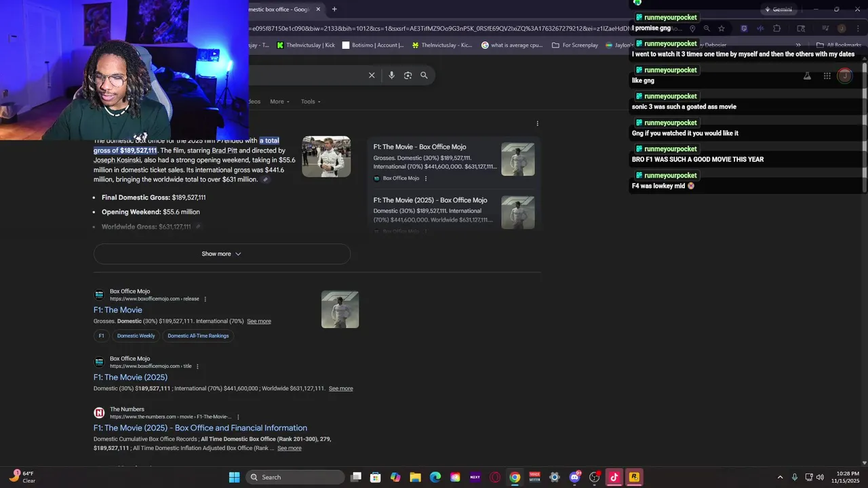This screenshot has width=868, height=488.
Task: Select the Domestic Weekly sitelink chip
Action: point(136,335)
